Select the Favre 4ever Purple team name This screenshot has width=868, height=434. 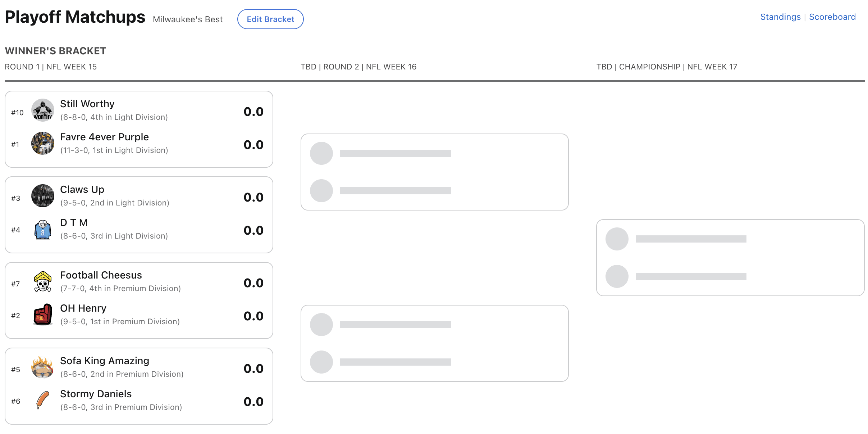[x=104, y=137]
